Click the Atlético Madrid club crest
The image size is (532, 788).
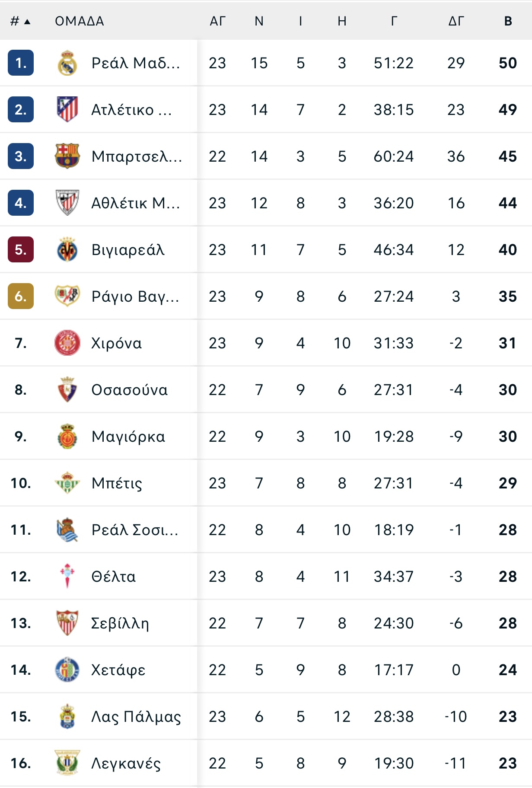point(67,109)
